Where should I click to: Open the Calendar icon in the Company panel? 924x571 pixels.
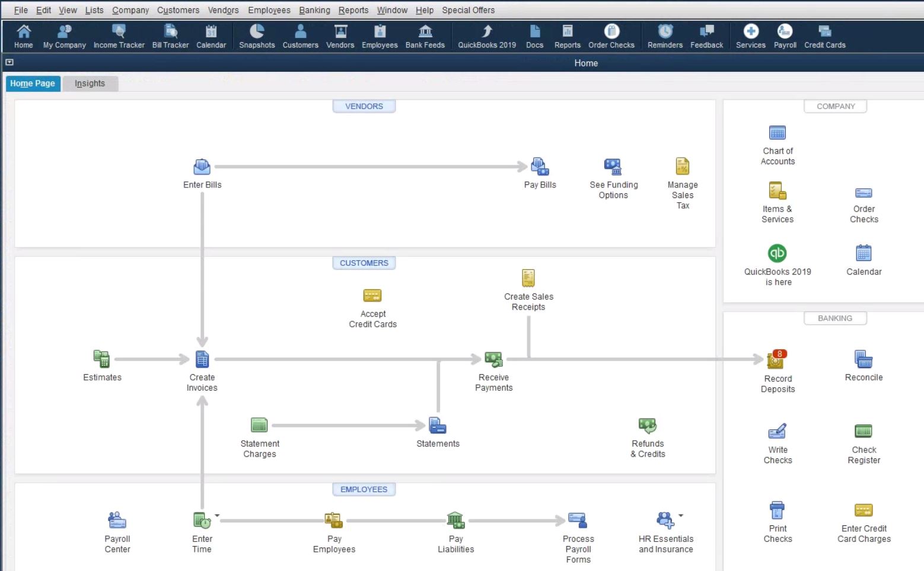click(864, 253)
